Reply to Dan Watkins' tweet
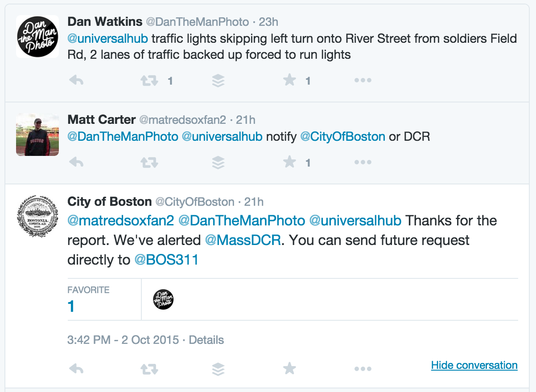The height and width of the screenshot is (392, 536). [77, 81]
